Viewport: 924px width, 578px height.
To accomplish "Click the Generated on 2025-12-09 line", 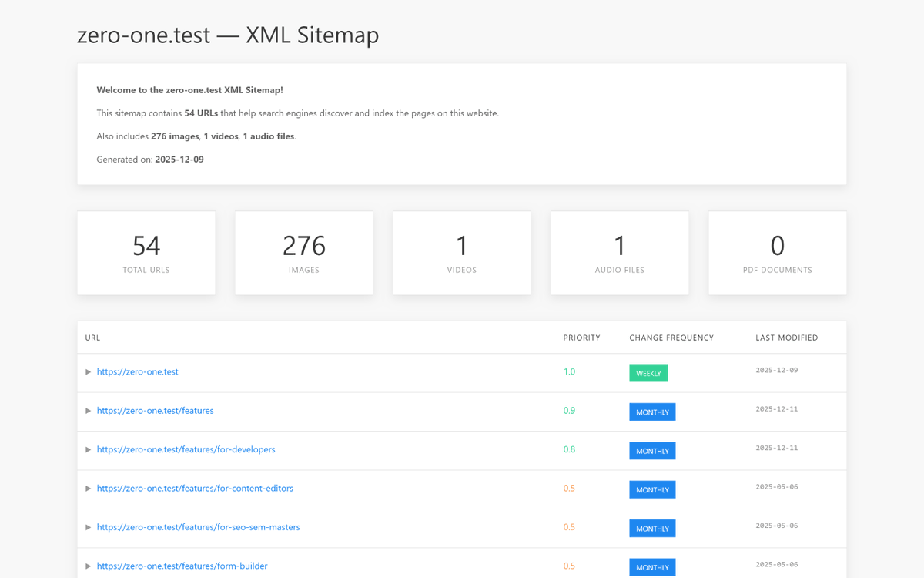I will coord(150,160).
